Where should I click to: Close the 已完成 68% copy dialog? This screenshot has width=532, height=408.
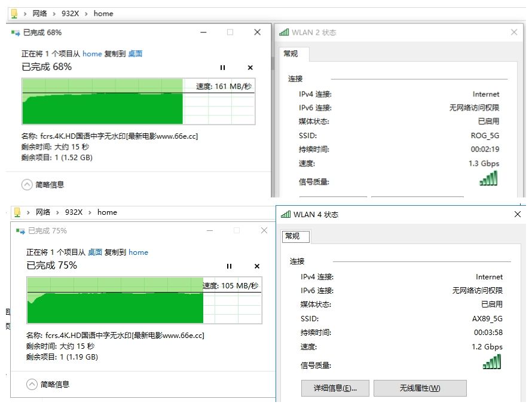[x=258, y=32]
